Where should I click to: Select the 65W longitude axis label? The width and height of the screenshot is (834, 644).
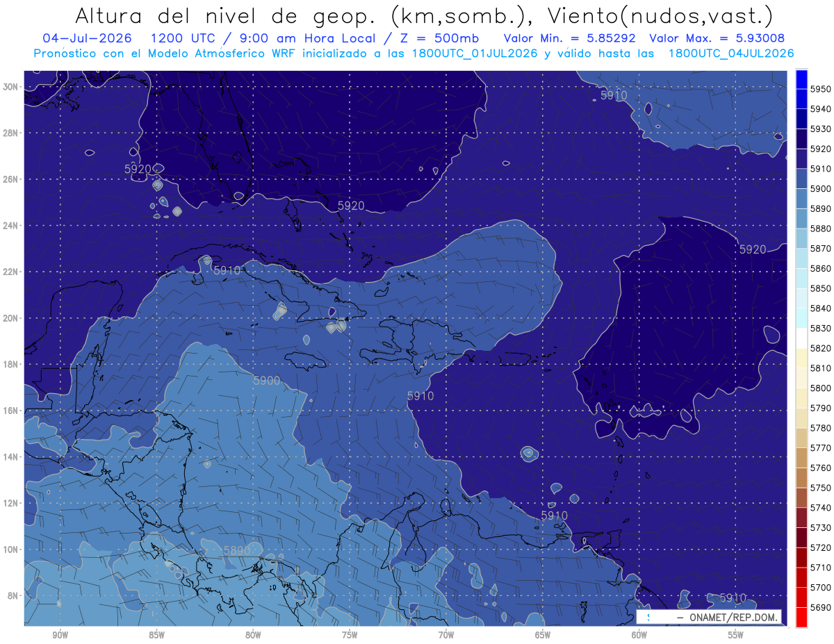(x=543, y=634)
